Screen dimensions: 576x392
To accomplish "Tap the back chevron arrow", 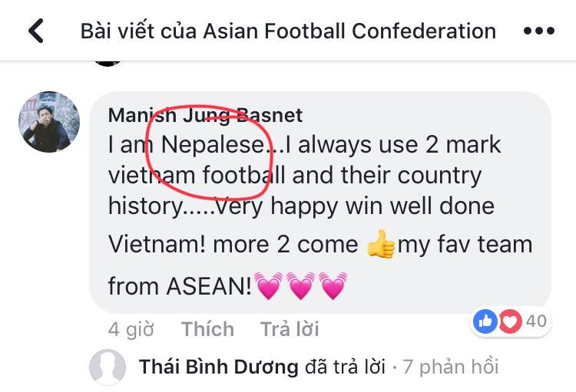I will pos(35,31).
